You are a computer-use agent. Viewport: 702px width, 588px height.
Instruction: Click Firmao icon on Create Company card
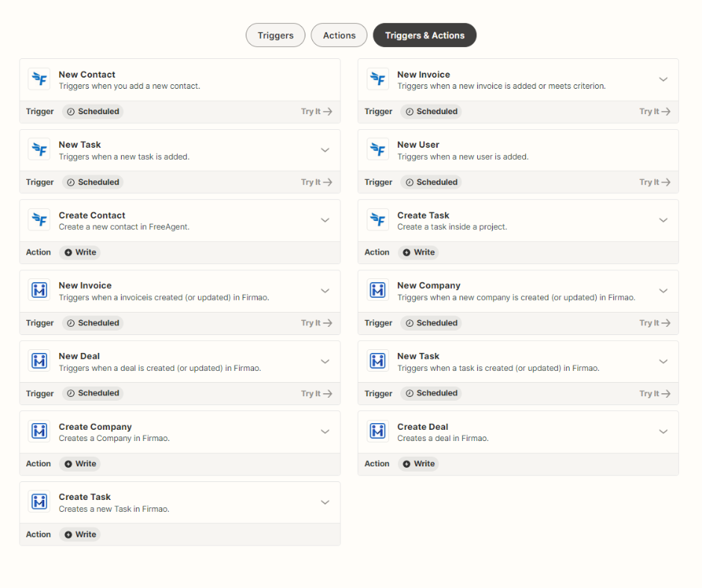tap(40, 431)
